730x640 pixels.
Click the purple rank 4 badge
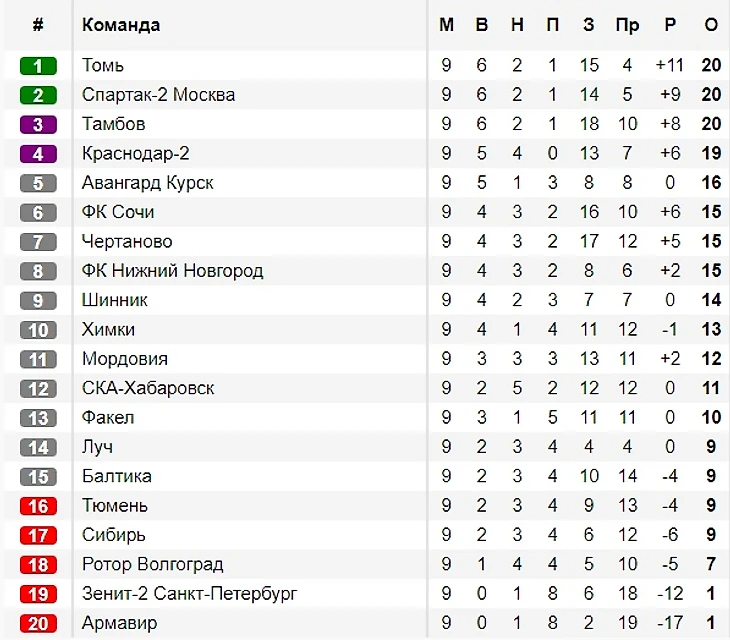(x=38, y=154)
